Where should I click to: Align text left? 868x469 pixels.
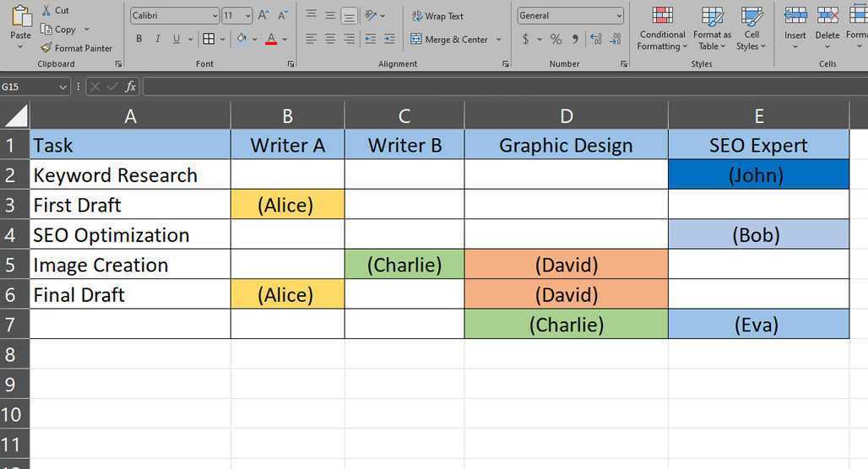(x=312, y=39)
